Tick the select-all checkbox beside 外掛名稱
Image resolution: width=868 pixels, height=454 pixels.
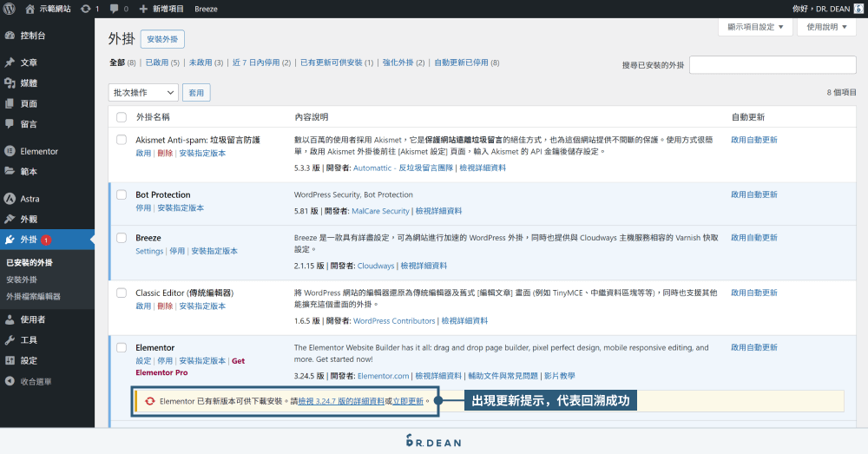[122, 117]
